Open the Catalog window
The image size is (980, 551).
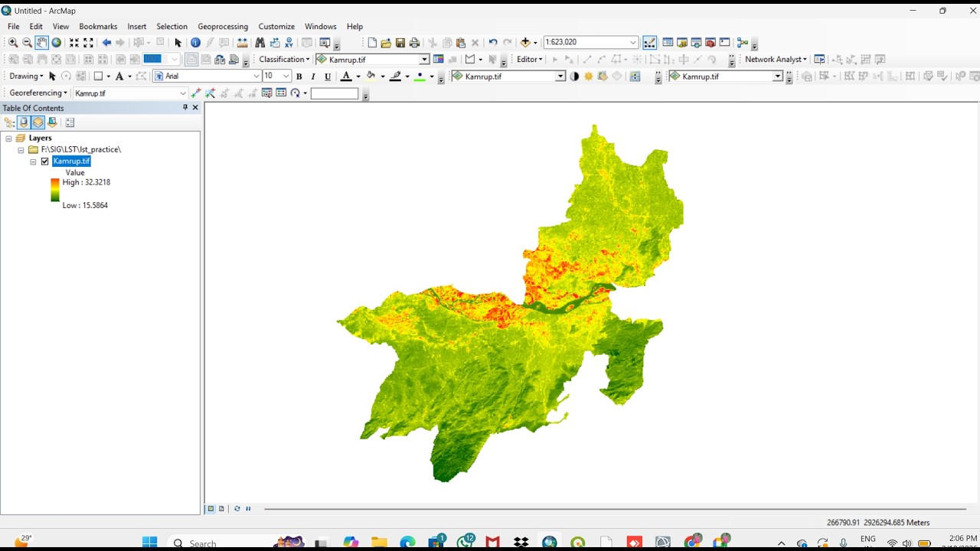click(681, 43)
